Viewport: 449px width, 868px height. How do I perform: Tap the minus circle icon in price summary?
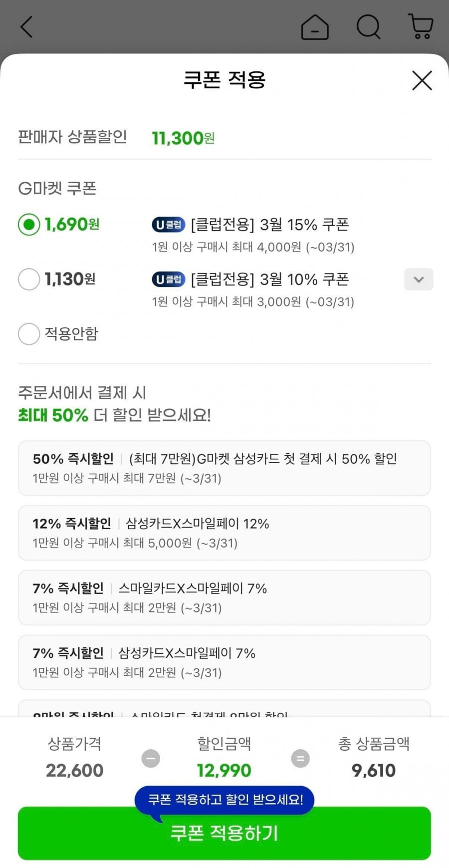click(151, 759)
